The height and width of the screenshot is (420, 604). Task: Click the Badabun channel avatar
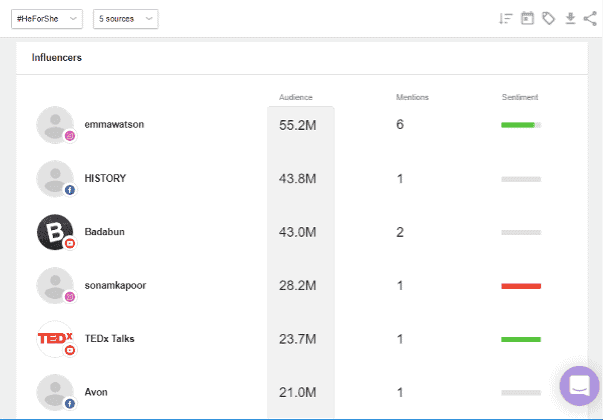tap(54, 232)
